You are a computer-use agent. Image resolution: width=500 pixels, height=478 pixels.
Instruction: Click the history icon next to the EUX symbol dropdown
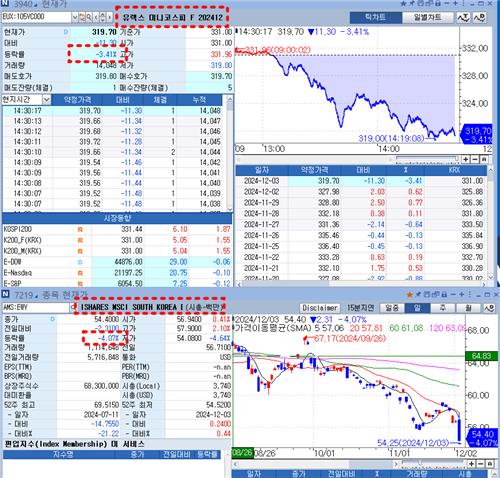coord(82,17)
